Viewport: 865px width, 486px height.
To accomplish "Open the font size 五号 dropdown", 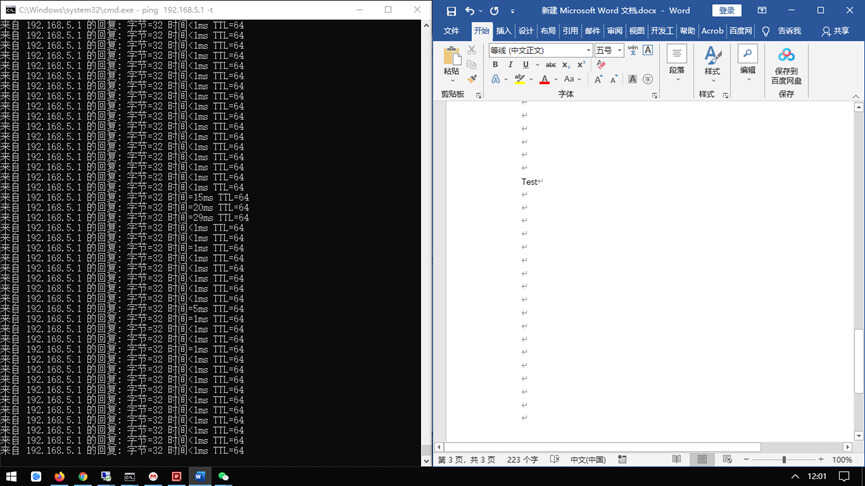I will [620, 50].
